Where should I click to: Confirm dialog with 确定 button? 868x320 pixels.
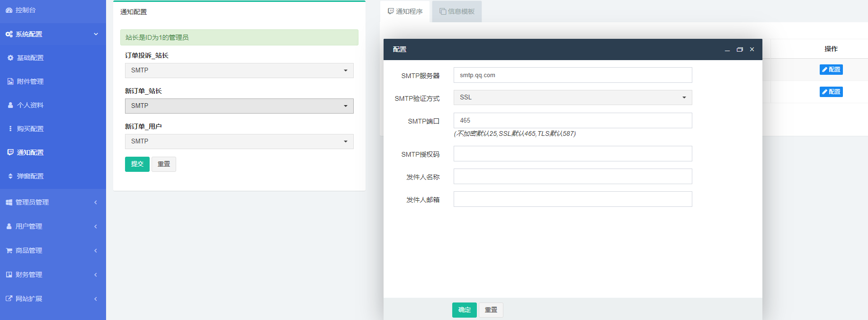[x=465, y=310]
